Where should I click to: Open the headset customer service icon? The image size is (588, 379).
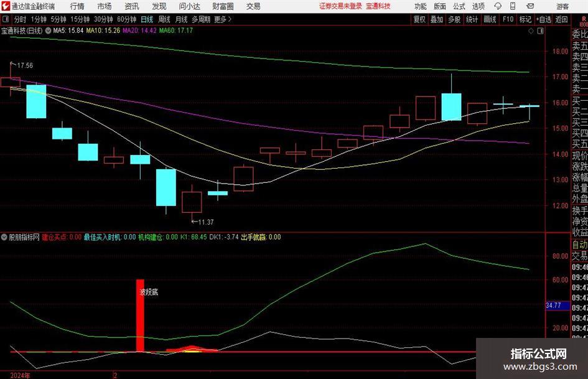click(x=498, y=6)
